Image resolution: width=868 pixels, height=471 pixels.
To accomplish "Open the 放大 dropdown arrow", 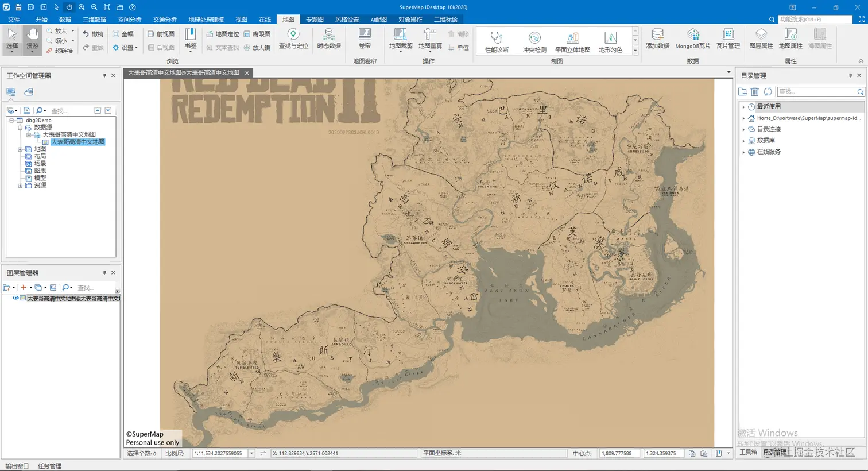I will [x=73, y=31].
